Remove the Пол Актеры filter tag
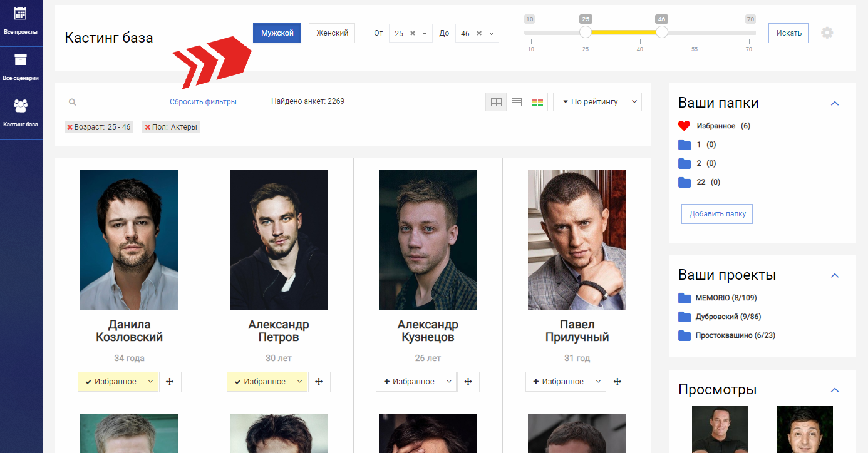The width and height of the screenshot is (868, 453). [x=148, y=127]
